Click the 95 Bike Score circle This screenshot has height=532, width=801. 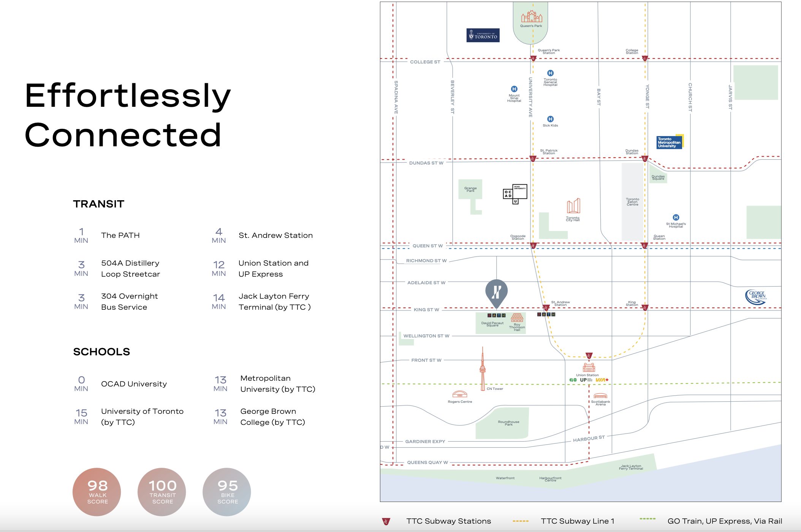pos(227,492)
